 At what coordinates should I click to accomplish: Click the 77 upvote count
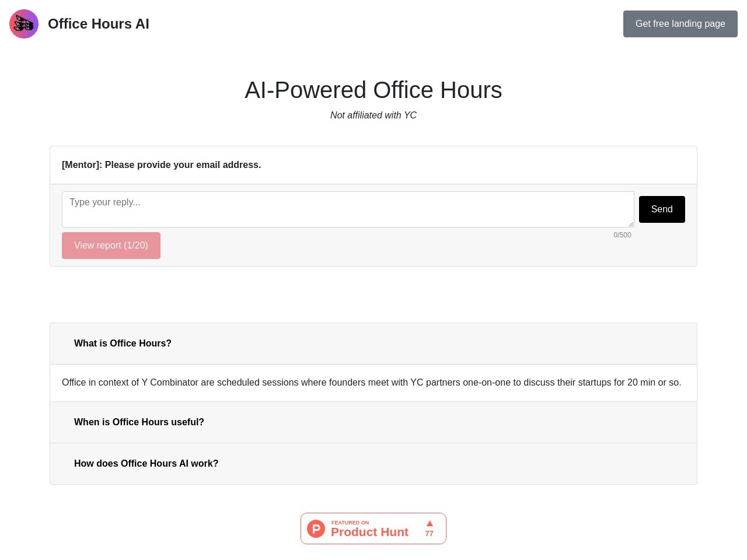[x=430, y=534]
